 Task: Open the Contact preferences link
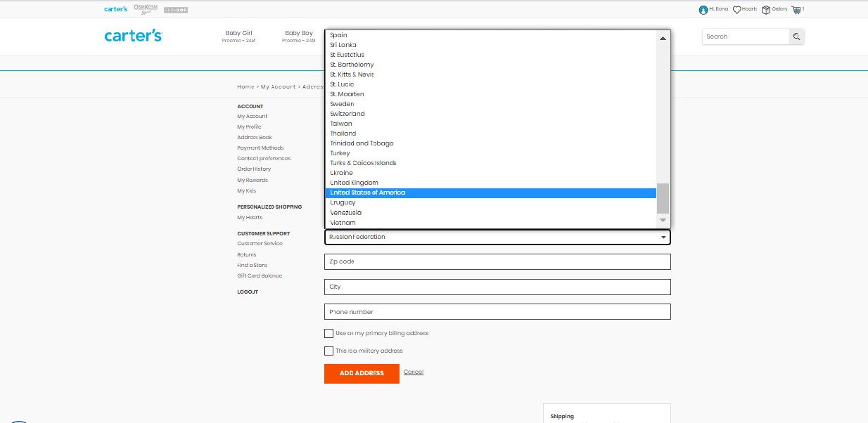click(264, 159)
